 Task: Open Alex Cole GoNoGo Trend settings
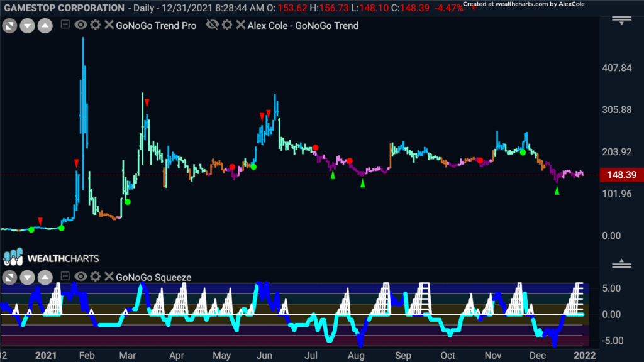click(227, 25)
